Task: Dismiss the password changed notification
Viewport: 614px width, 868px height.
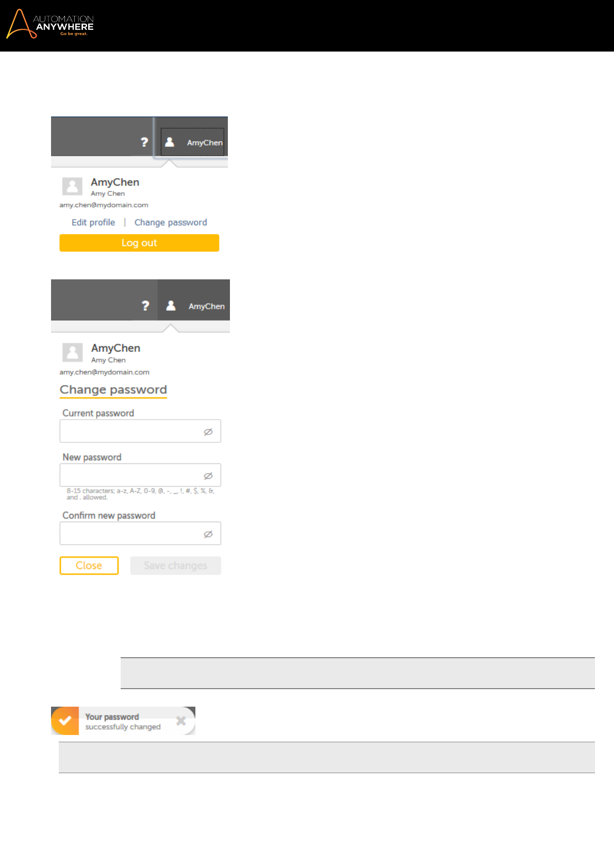Action: (x=181, y=721)
